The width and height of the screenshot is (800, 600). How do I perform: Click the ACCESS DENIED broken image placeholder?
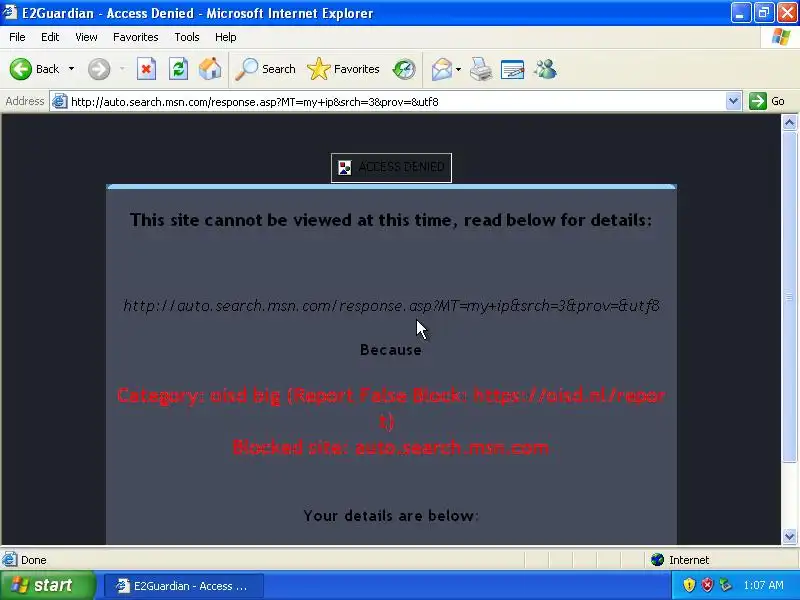click(391, 167)
